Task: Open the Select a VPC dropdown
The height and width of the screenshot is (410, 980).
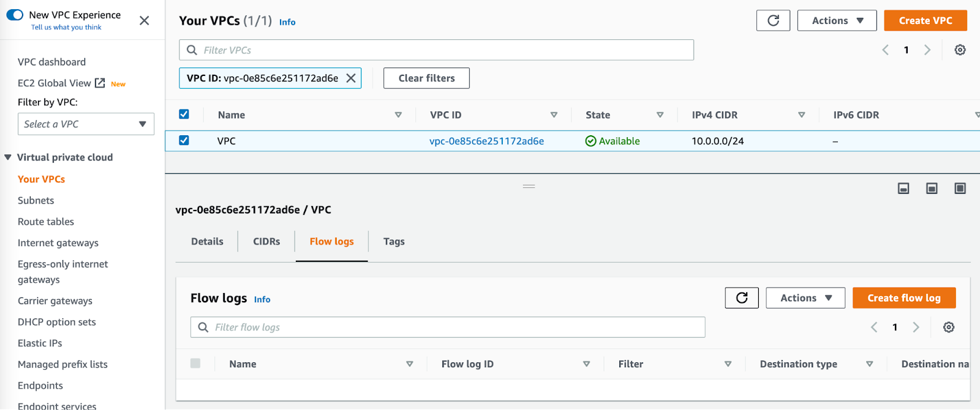Action: coord(86,124)
